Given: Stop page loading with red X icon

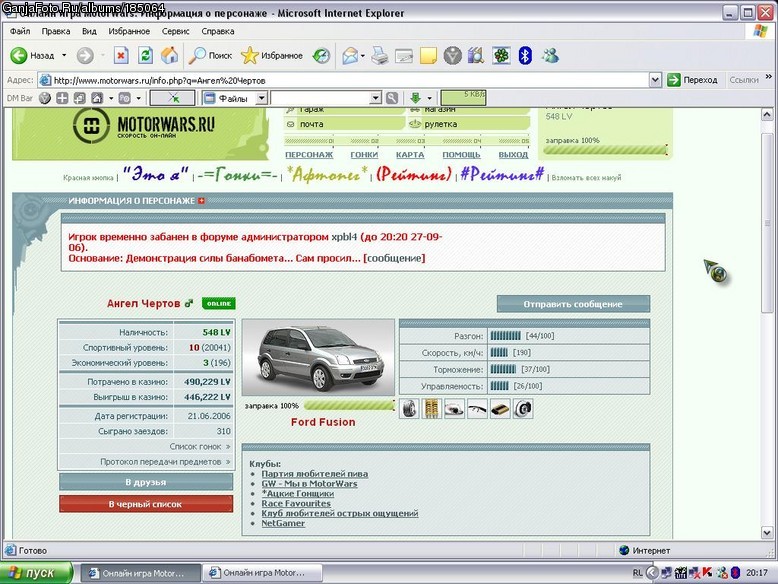Looking at the screenshot, I should click(121, 56).
